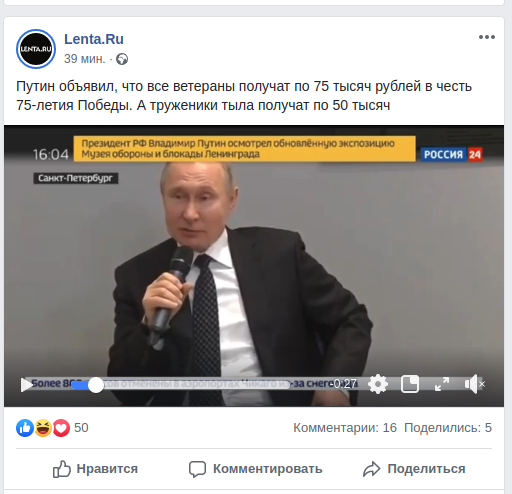Toggle the muted speaker volume icon
Image resolution: width=512 pixels, height=494 pixels.
(x=474, y=384)
